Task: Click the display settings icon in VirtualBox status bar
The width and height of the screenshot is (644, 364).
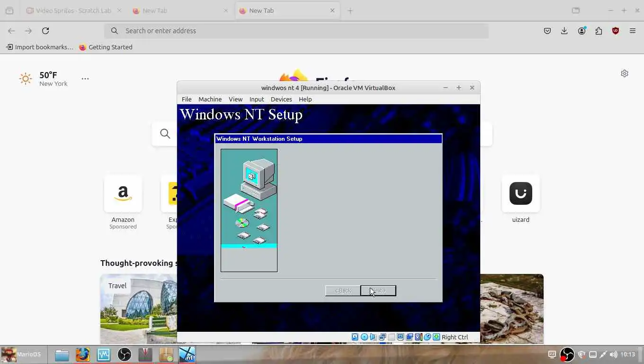Action: tap(400, 337)
